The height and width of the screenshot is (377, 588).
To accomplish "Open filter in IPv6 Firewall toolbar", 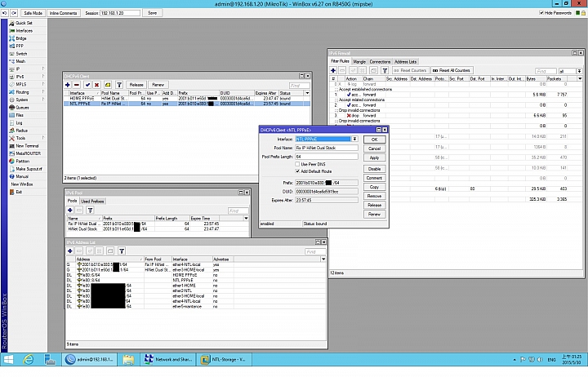I will coord(385,70).
